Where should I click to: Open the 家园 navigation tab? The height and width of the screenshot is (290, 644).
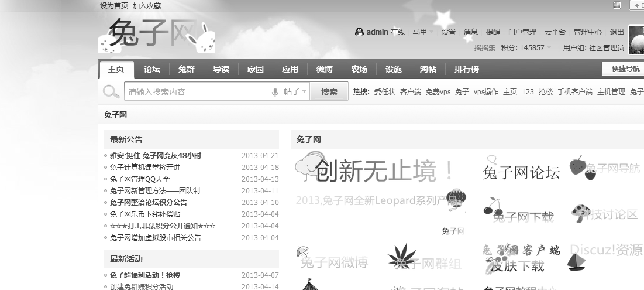click(x=256, y=69)
